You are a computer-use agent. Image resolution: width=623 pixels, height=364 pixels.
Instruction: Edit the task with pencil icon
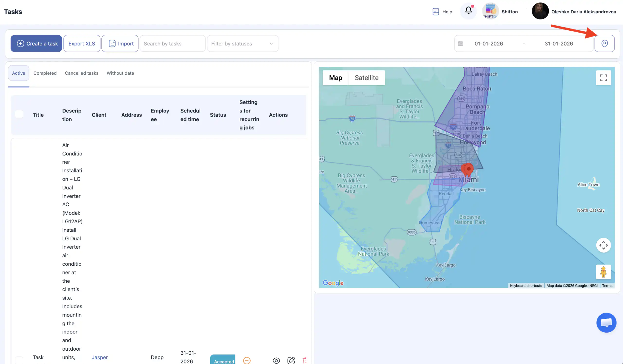291,360
